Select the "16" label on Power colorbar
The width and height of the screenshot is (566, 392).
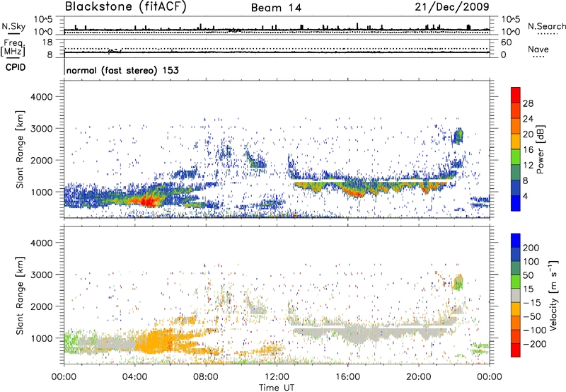click(528, 150)
